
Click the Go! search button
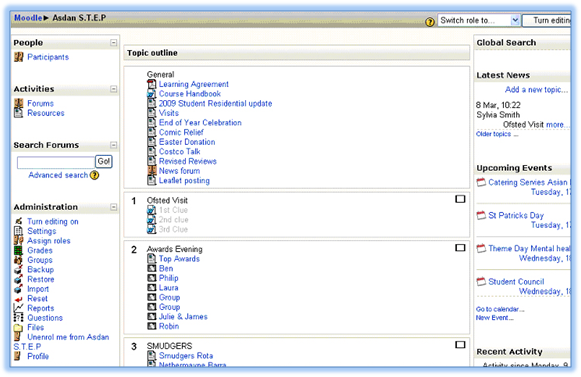(x=104, y=161)
